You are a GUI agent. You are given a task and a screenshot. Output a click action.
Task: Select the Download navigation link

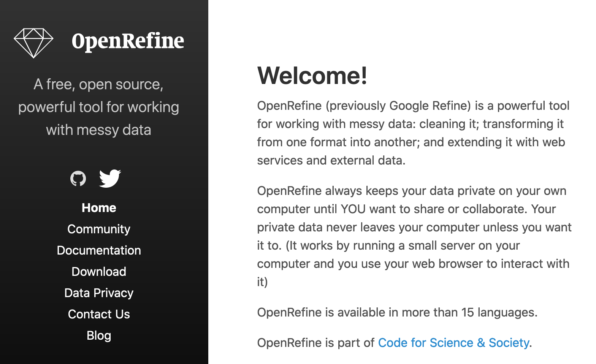click(x=99, y=272)
